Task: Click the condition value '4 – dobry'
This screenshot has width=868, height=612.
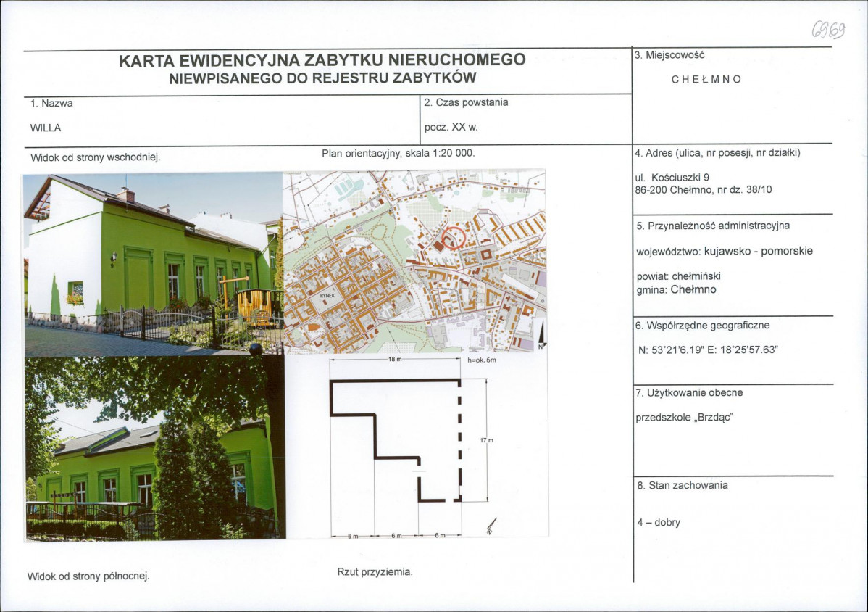Action: pos(658,522)
